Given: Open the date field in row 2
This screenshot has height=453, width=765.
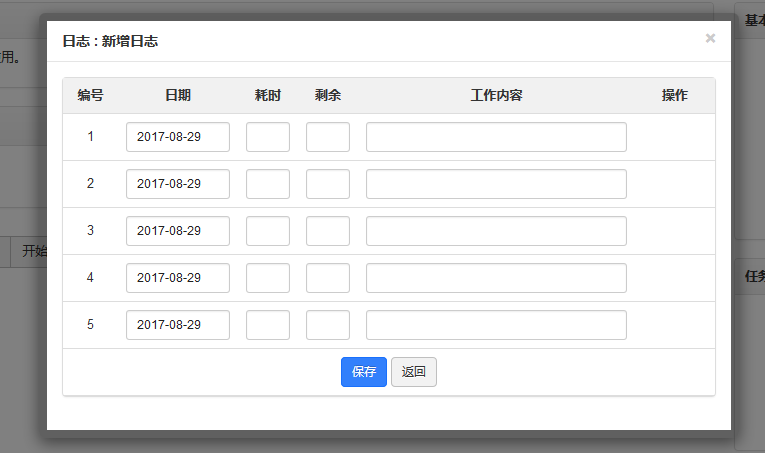Looking at the screenshot, I should (178, 184).
